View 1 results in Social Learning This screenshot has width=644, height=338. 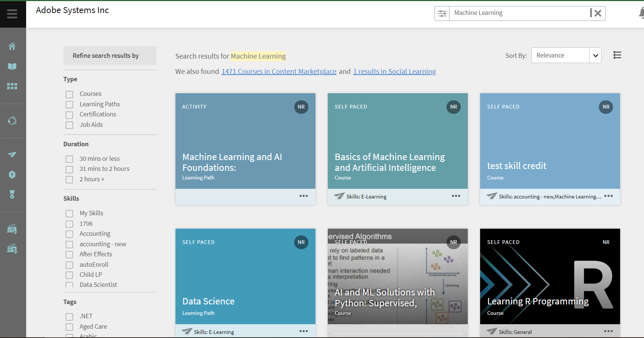pos(394,71)
